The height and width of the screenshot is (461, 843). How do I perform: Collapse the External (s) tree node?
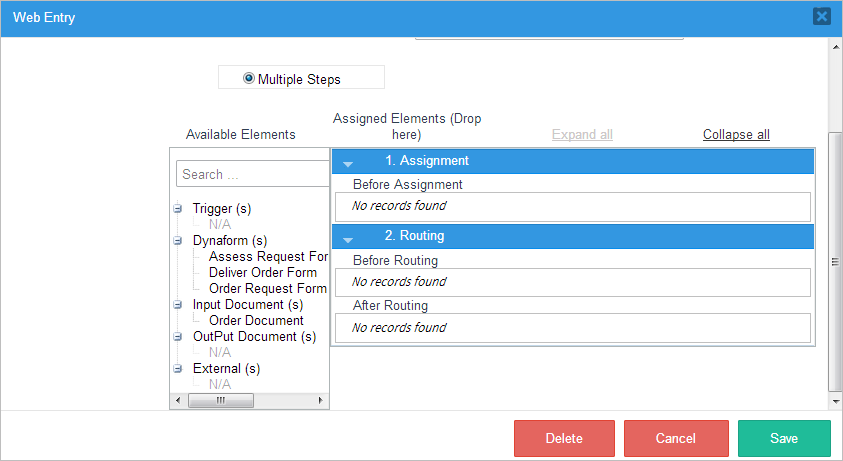(x=178, y=369)
